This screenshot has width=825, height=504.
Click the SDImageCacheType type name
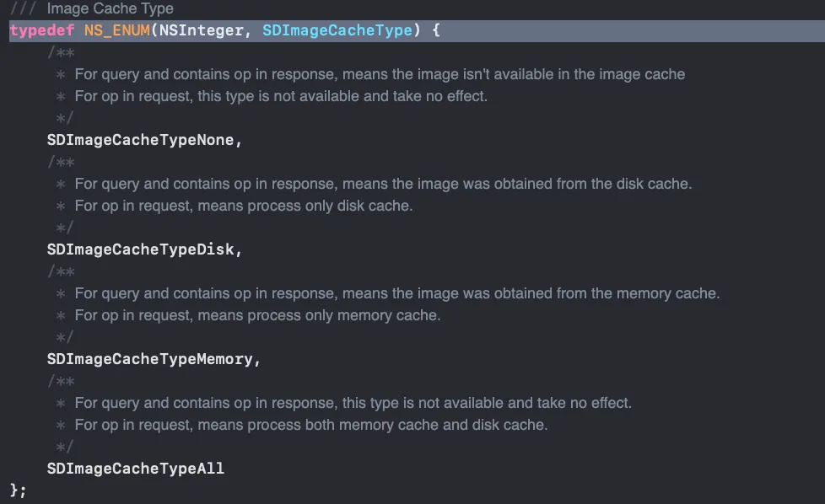click(337, 30)
